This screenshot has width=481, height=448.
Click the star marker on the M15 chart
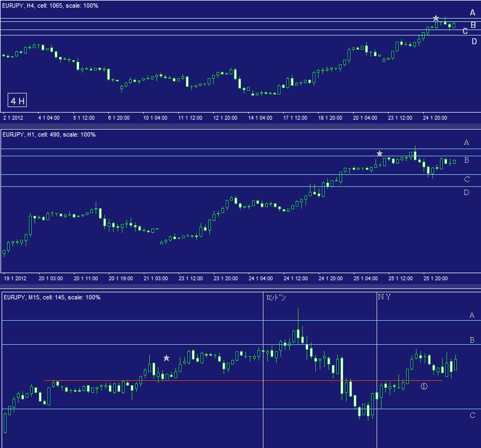click(x=166, y=358)
